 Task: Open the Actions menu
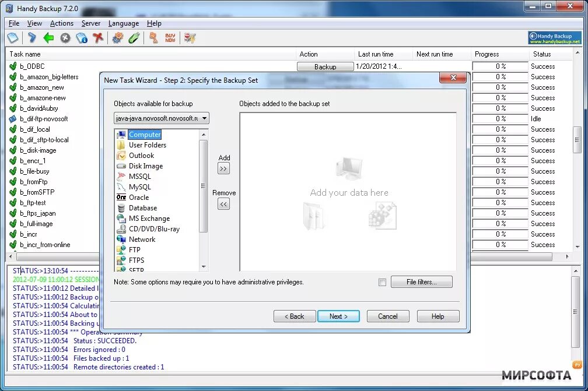point(61,23)
